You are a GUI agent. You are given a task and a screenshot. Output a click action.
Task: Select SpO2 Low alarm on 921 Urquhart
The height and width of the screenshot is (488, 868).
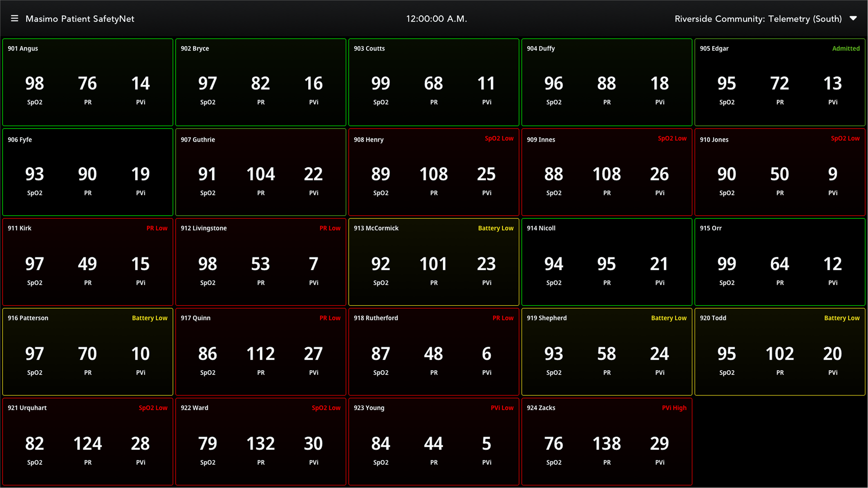153,408
